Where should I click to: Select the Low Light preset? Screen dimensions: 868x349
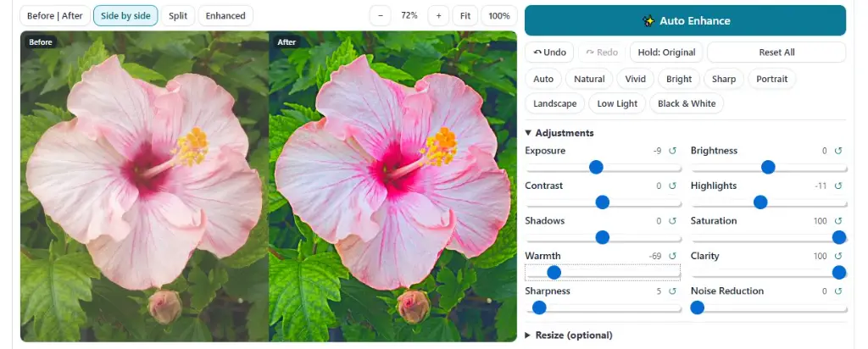tap(617, 103)
